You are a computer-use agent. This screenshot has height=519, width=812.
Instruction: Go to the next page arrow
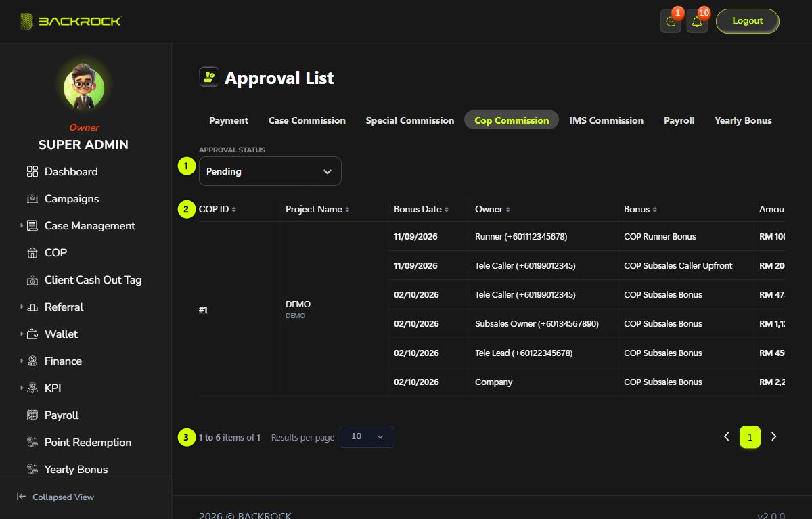pos(774,437)
